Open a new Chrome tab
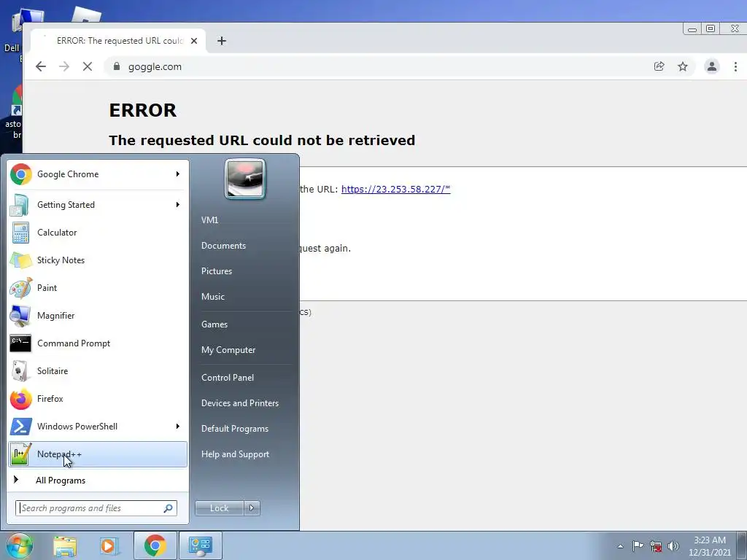The image size is (747, 560). (222, 41)
